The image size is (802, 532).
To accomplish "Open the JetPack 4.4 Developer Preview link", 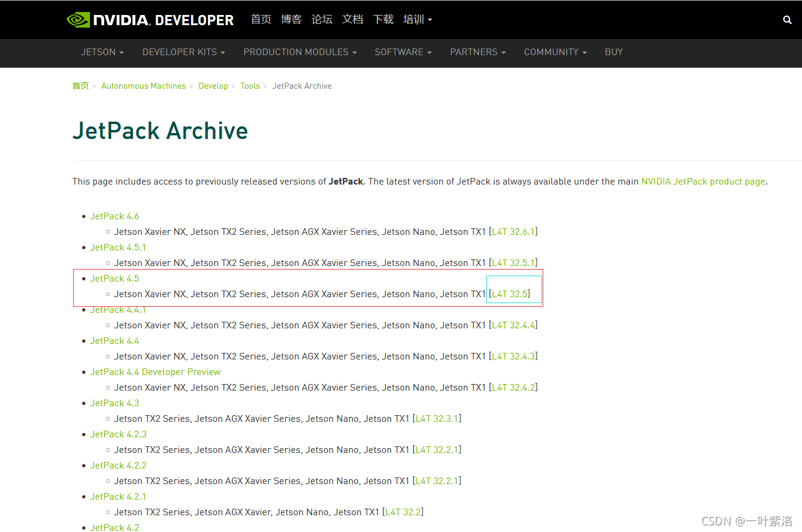I will coord(156,372).
